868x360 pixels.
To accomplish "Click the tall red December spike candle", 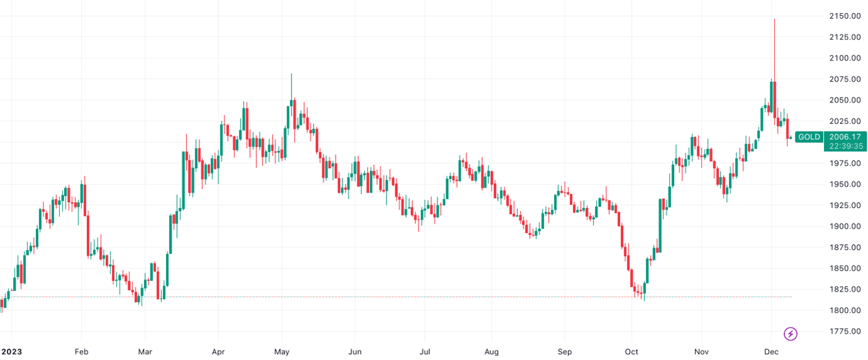I will (x=774, y=69).
